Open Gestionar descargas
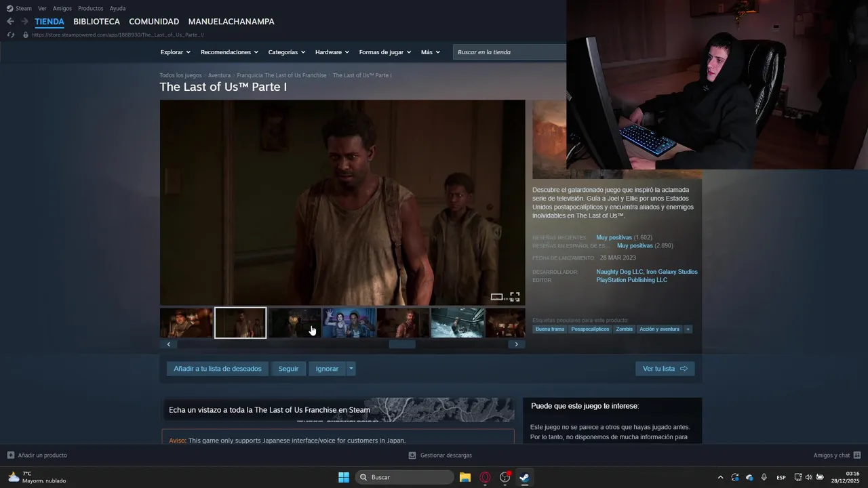The height and width of the screenshot is (488, 868). 440,455
